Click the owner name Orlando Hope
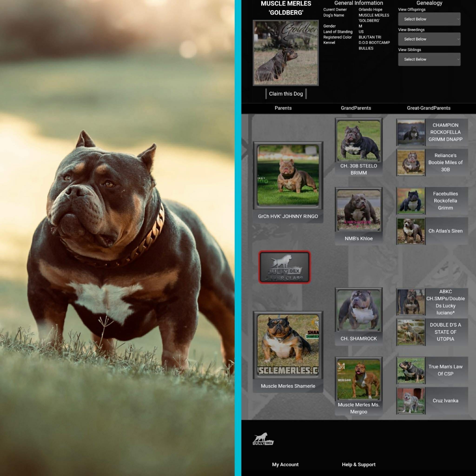This screenshot has height=476, width=476. tap(370, 9)
